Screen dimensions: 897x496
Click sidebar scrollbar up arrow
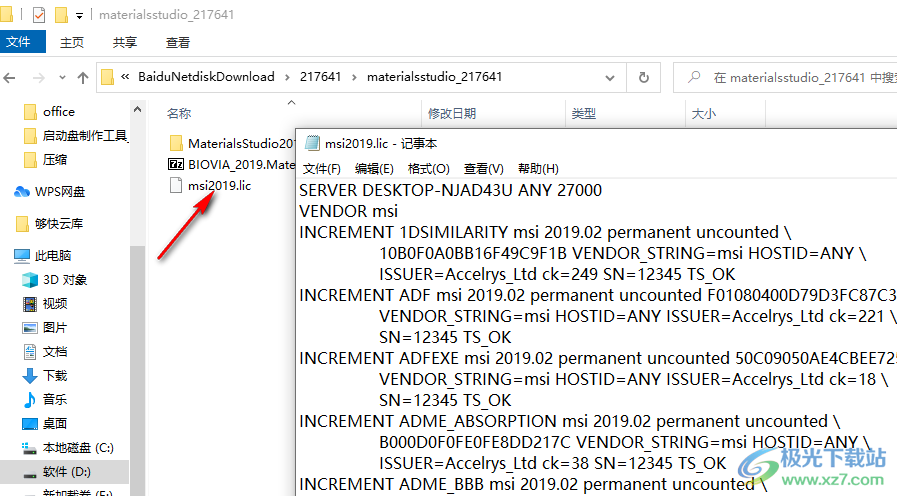click(x=137, y=109)
